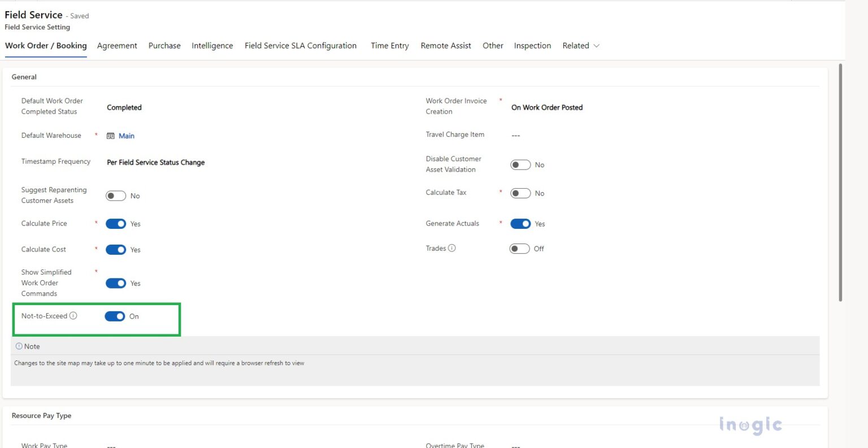Expand the Related menu
Screen dimensions: 868x448
point(581,45)
